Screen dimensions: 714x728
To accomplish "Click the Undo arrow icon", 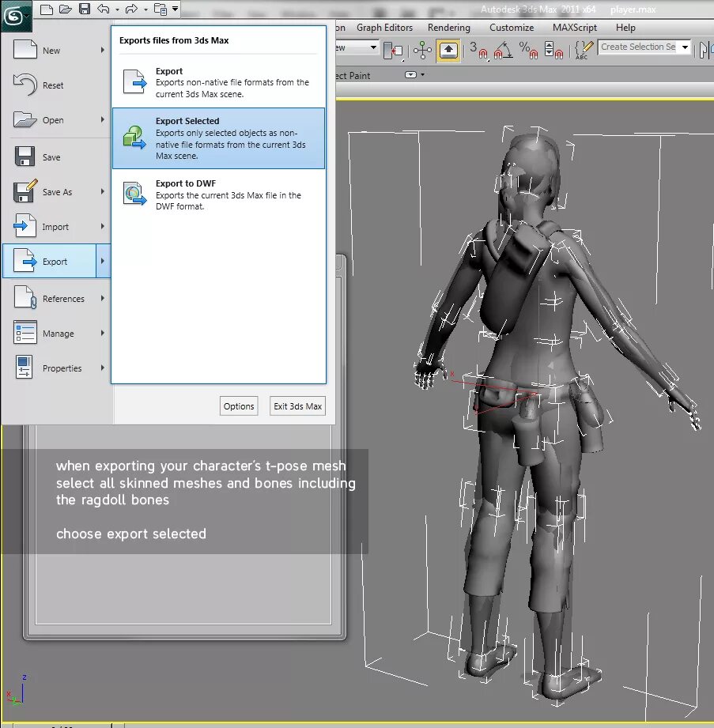I will point(103,9).
